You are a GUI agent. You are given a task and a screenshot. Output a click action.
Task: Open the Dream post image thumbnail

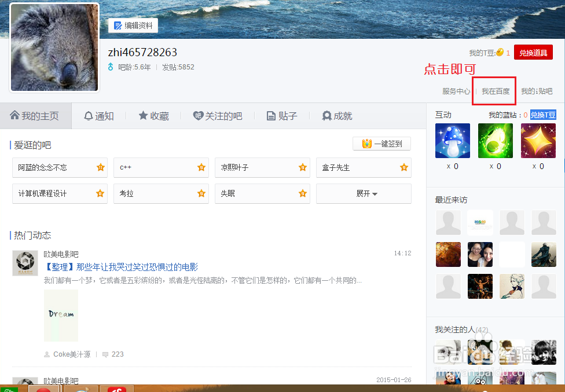(61, 315)
